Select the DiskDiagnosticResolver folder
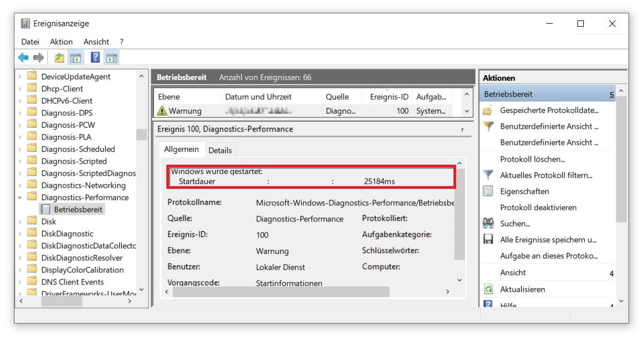Image resolution: width=644 pixels, height=338 pixels. 82,258
